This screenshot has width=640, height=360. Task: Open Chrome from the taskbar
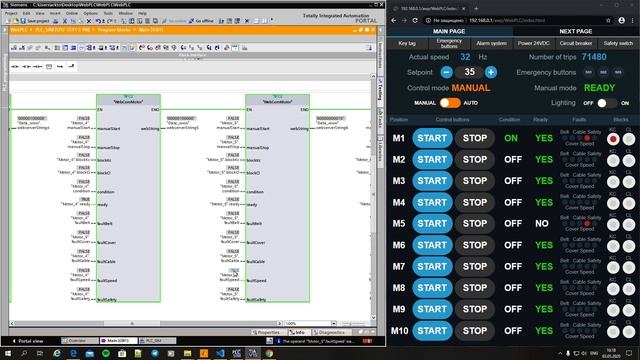[269, 353]
